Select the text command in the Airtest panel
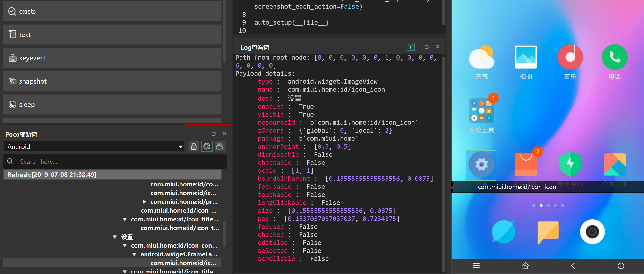This screenshot has width=644, height=274. [x=112, y=34]
